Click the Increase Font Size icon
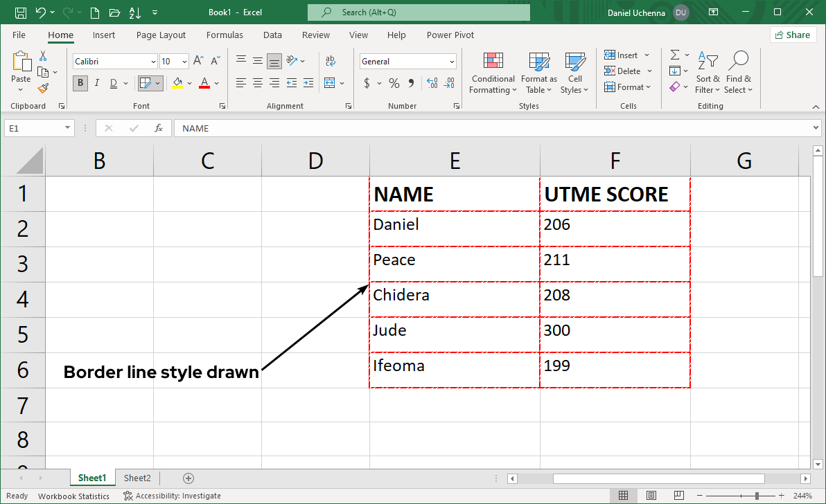 click(198, 61)
